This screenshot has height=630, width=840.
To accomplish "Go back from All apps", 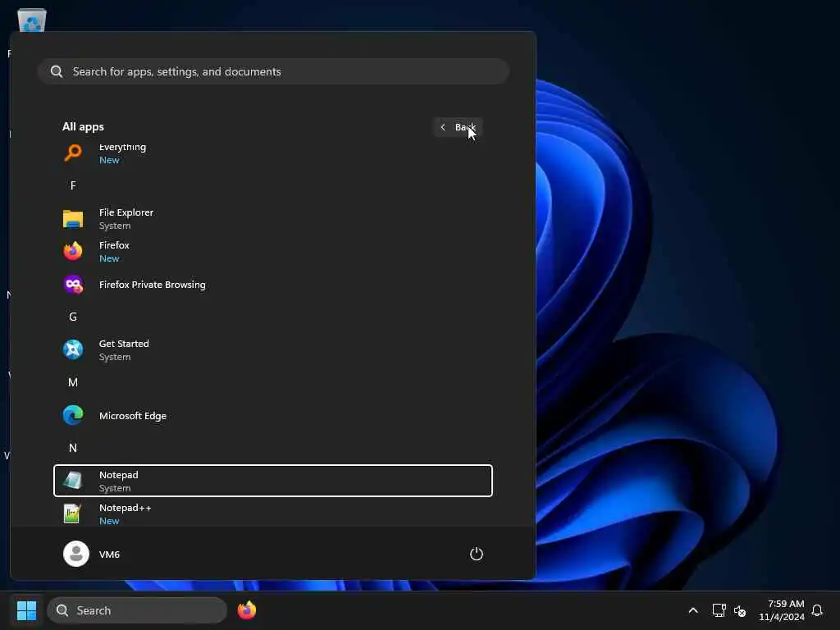I will click(458, 127).
